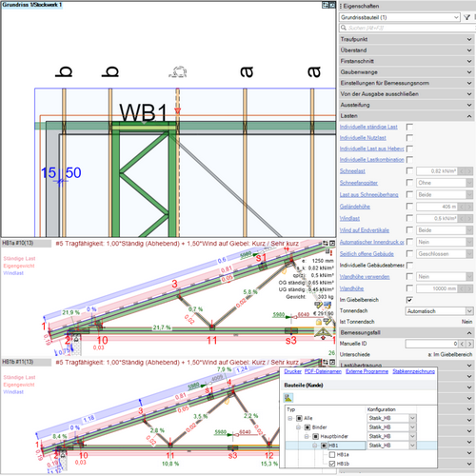Click connector edit icon beside padlock in HB1a

(327, 322)
